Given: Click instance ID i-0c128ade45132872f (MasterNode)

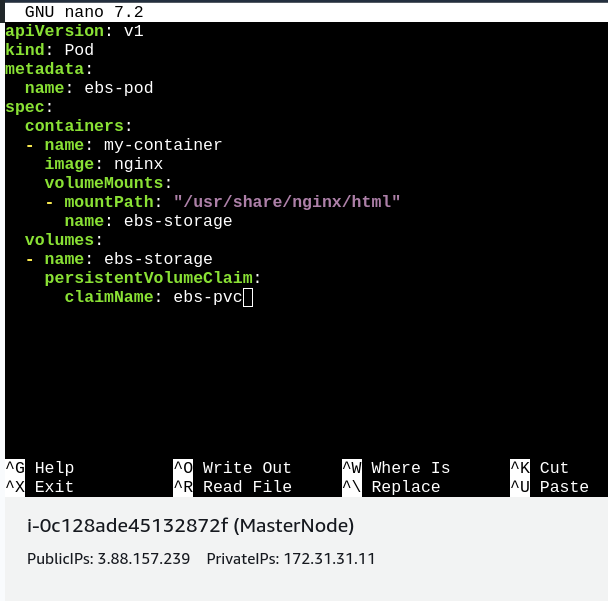Looking at the screenshot, I should pos(190,526).
